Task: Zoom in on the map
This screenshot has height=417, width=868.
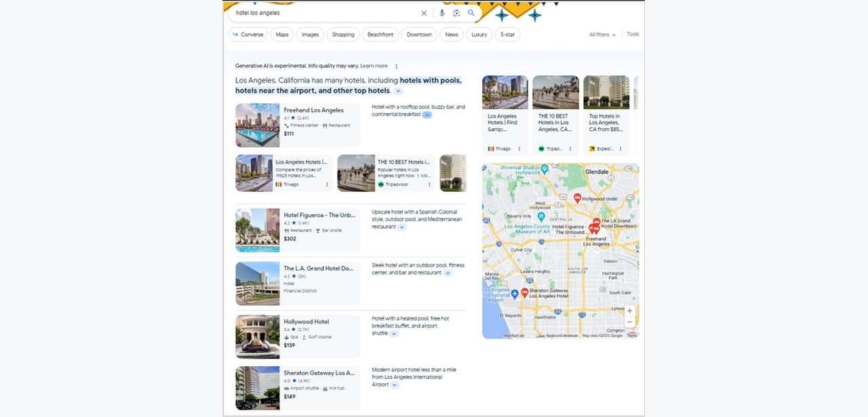Action: 629,311
